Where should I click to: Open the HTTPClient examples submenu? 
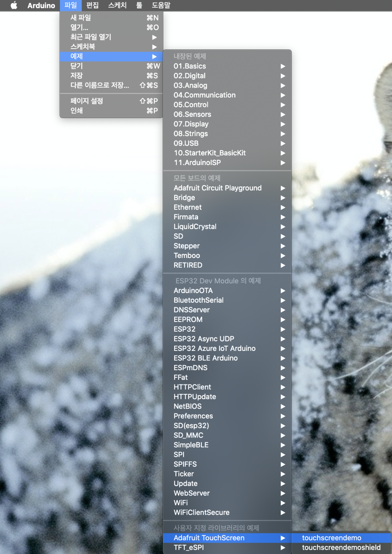[227, 387]
